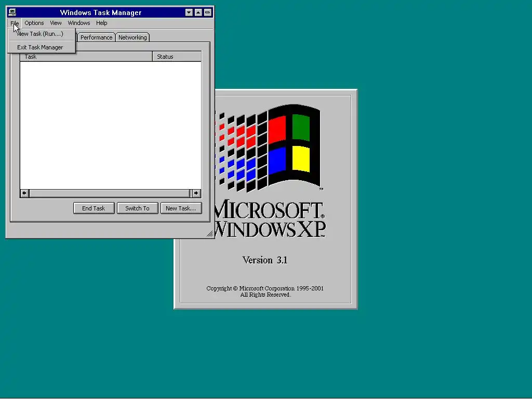The image size is (532, 399).
Task: Open the Options menu
Action: tap(34, 23)
